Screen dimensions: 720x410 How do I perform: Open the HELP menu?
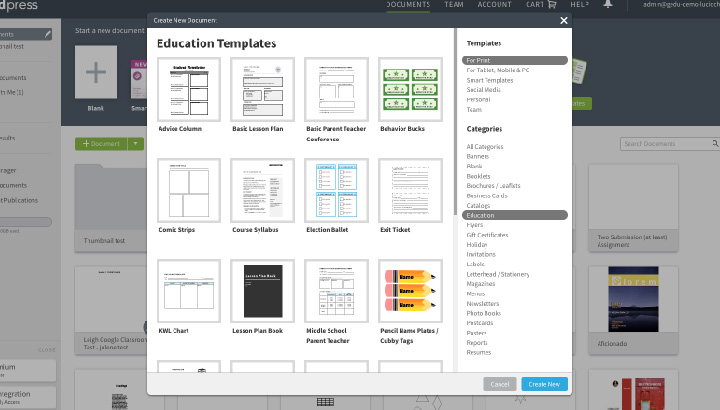(579, 5)
